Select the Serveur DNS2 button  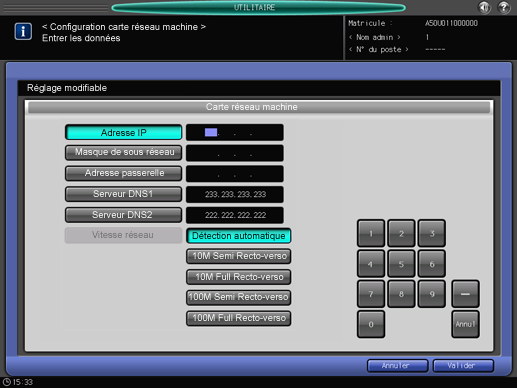[123, 215]
